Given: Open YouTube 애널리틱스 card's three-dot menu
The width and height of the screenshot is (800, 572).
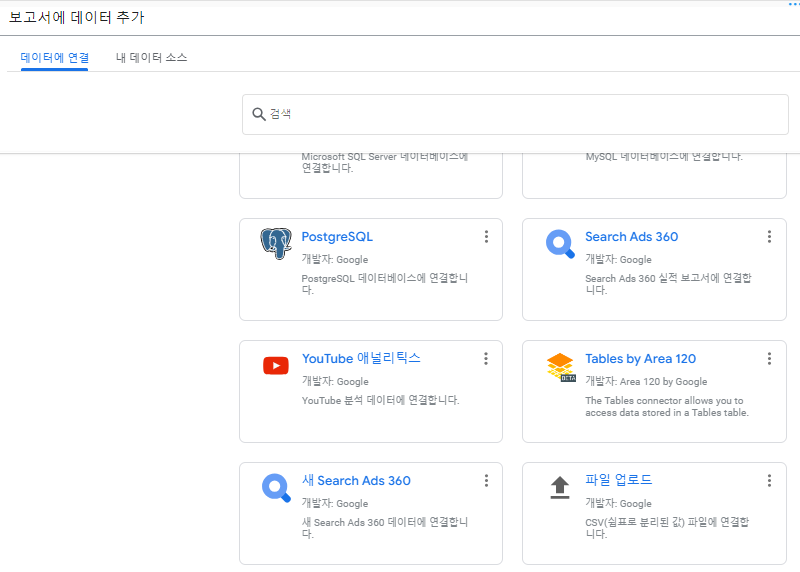Looking at the screenshot, I should pos(486,358).
